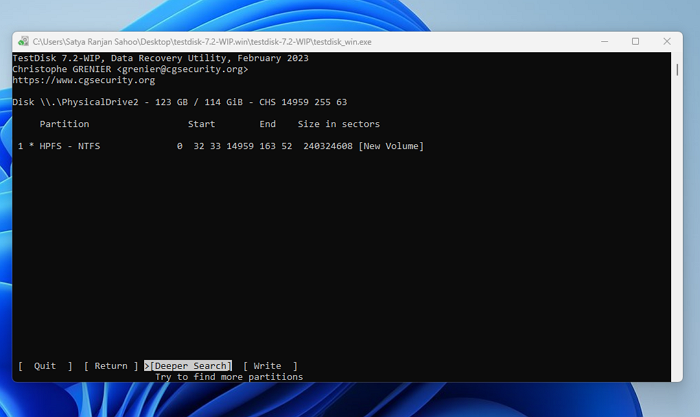Click the Disk \\.\PhysicalDrive2 info line
This screenshot has height=417, width=700.
pyautogui.click(x=179, y=102)
